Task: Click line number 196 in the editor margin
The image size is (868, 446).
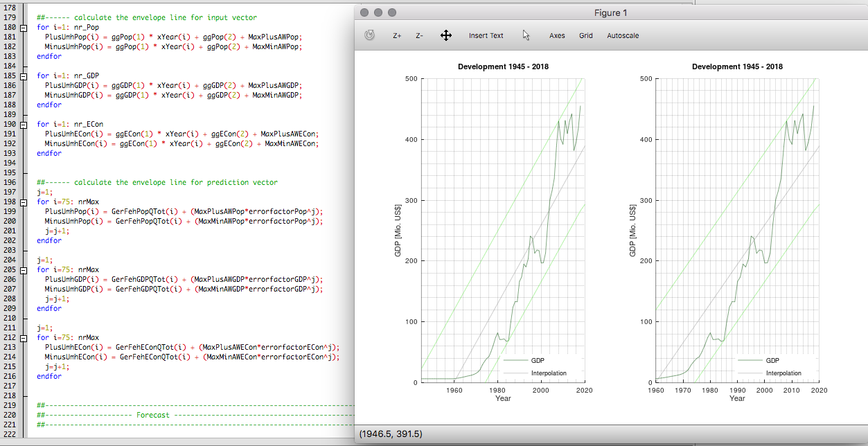Action: coord(10,183)
